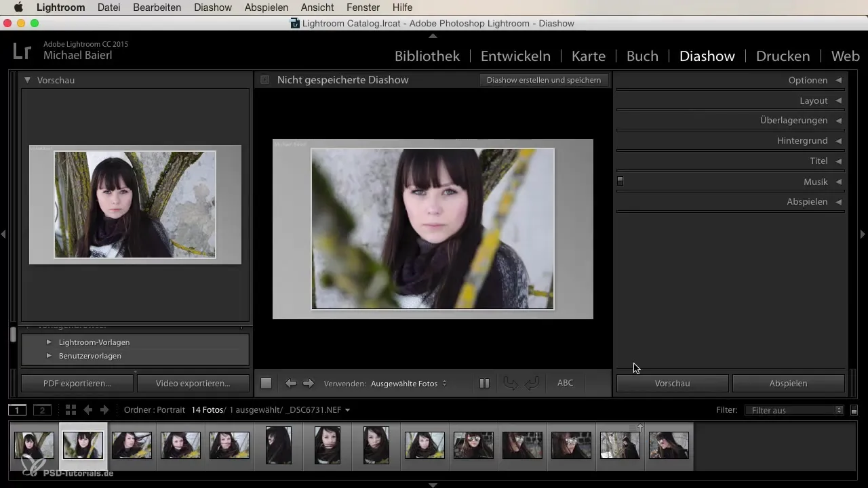Viewport: 868px width, 488px height.
Task: Stop the slideshow with the square icon
Action: pos(266,384)
